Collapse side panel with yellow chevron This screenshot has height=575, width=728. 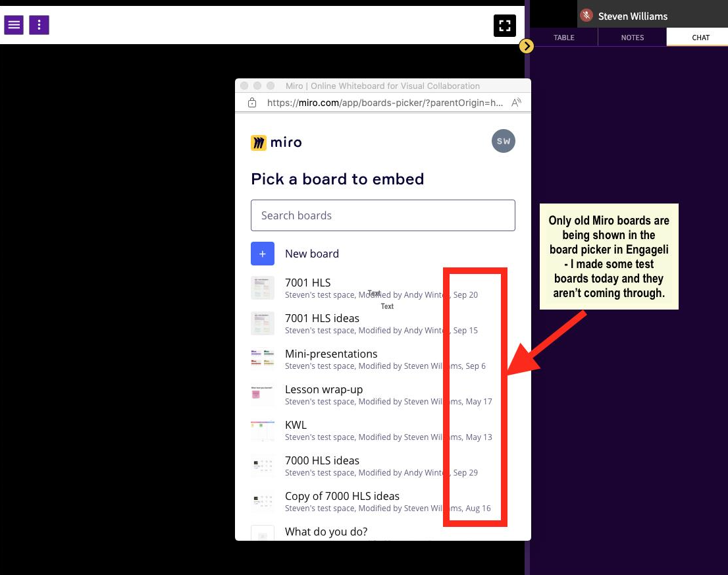pos(527,46)
